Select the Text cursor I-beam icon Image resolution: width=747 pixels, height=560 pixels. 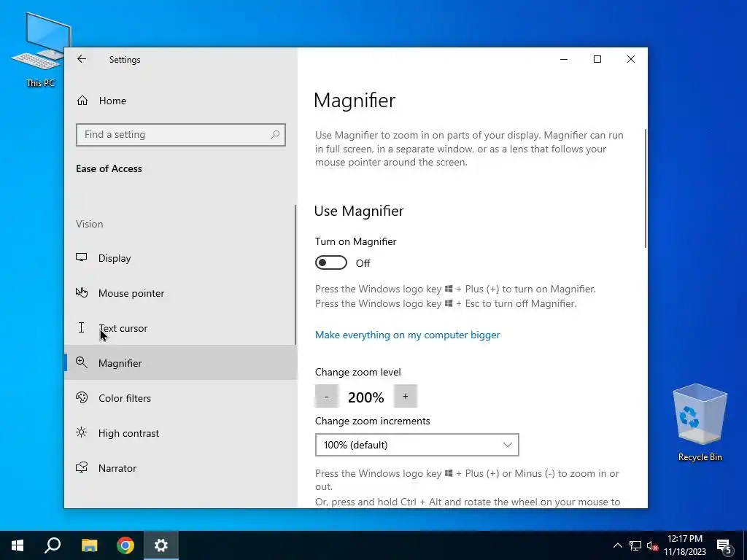pyautogui.click(x=82, y=327)
